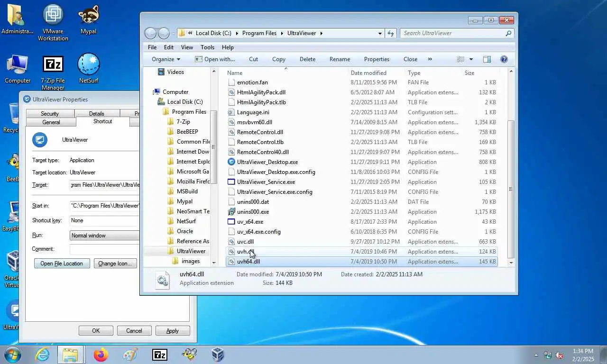Click the Properties toolbar button
Screen dimensions: 607x364
pyautogui.click(x=377, y=59)
